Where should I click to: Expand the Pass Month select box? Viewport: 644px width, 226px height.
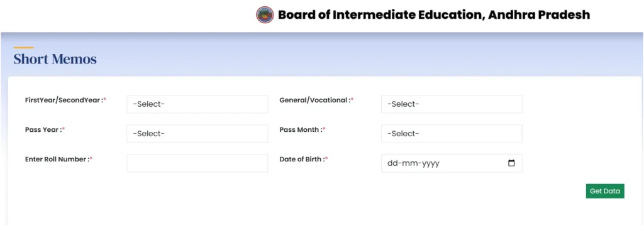coord(452,134)
